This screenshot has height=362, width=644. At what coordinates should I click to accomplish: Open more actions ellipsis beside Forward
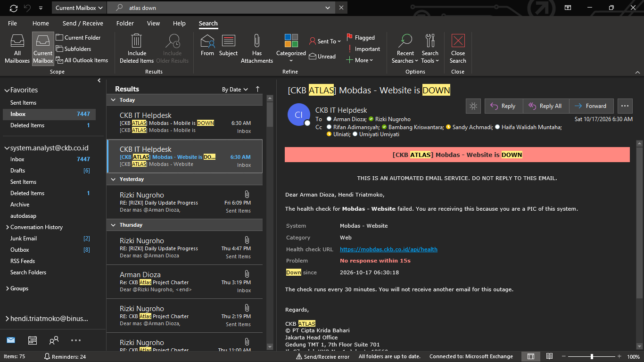625,106
